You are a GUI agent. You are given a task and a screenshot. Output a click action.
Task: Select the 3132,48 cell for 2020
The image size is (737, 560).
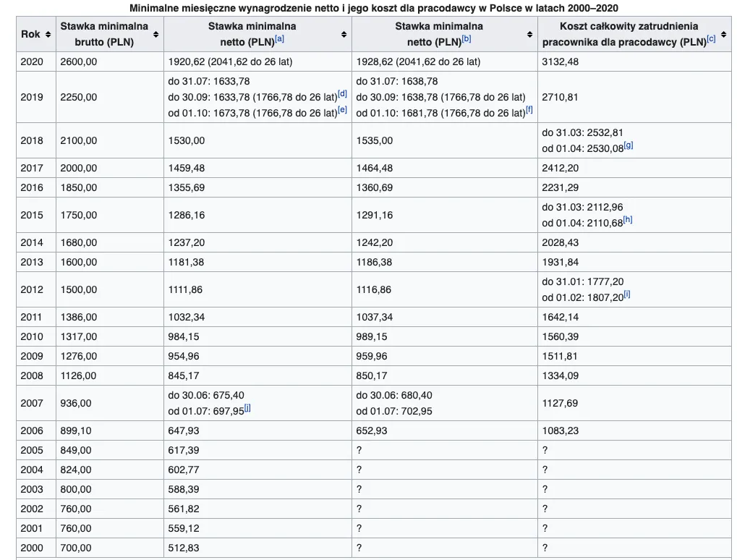point(561,62)
